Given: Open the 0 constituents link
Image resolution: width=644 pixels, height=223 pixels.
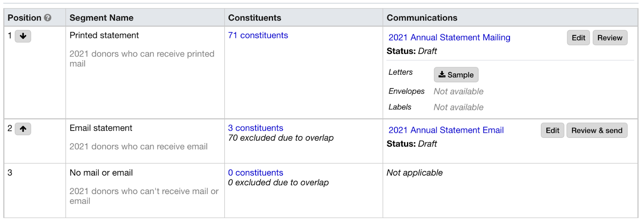Looking at the screenshot, I should pos(256,173).
